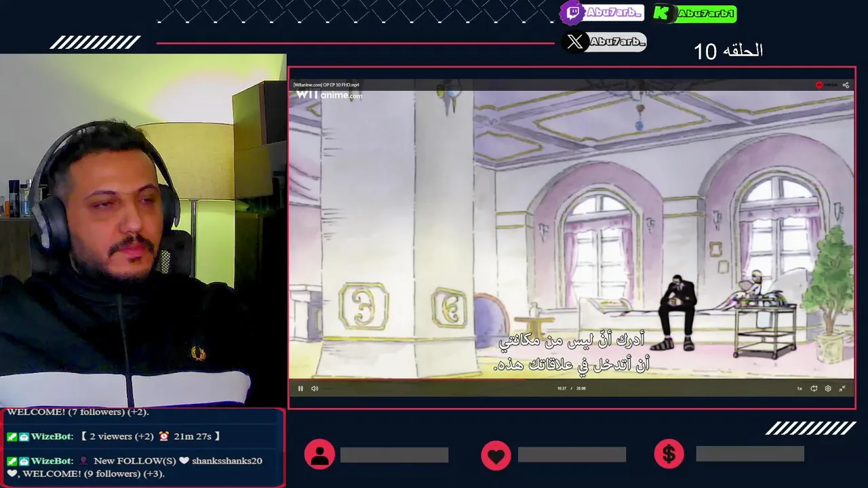
Task: Click the X logo badge
Action: 575,42
